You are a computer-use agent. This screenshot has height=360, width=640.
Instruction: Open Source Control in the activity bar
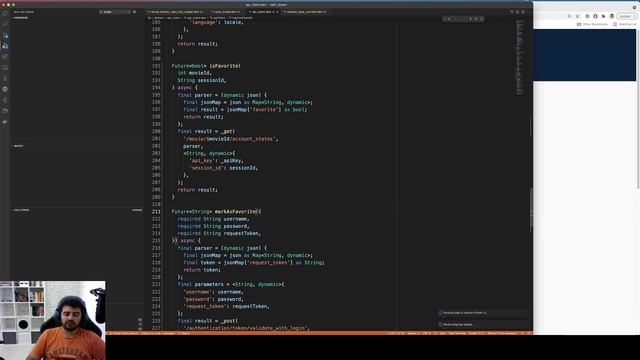[5, 36]
